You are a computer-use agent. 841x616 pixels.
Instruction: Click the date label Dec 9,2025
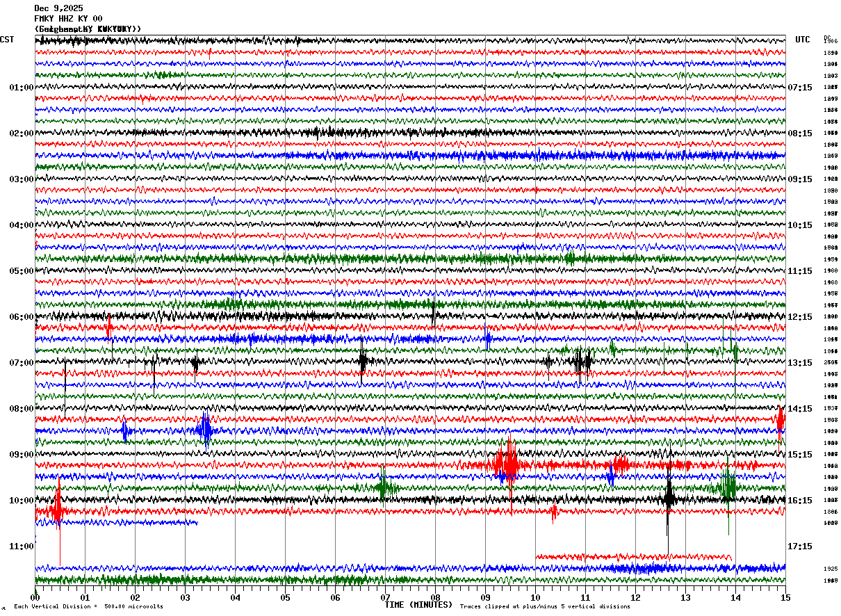(58, 8)
